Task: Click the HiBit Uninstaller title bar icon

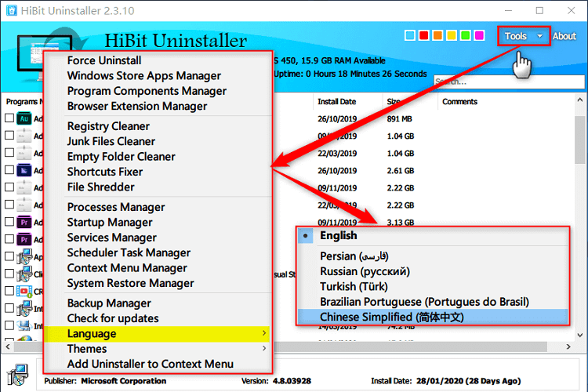Action: pos(12,10)
